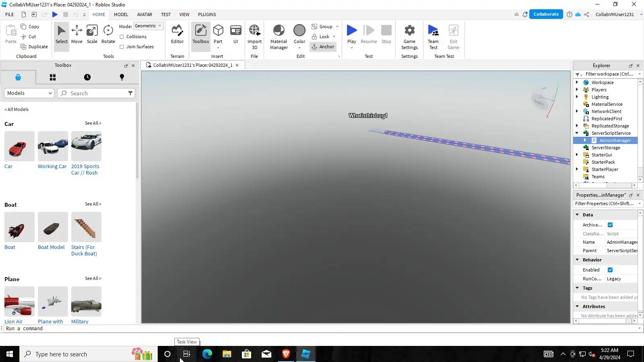Open the Toolbox Inventory grid tab

click(x=53, y=77)
